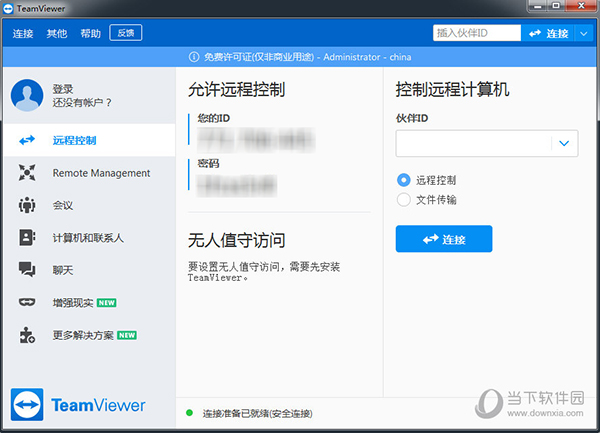The image size is (600, 433).
Task: Switch to the 会议 section
Action: coord(89,205)
